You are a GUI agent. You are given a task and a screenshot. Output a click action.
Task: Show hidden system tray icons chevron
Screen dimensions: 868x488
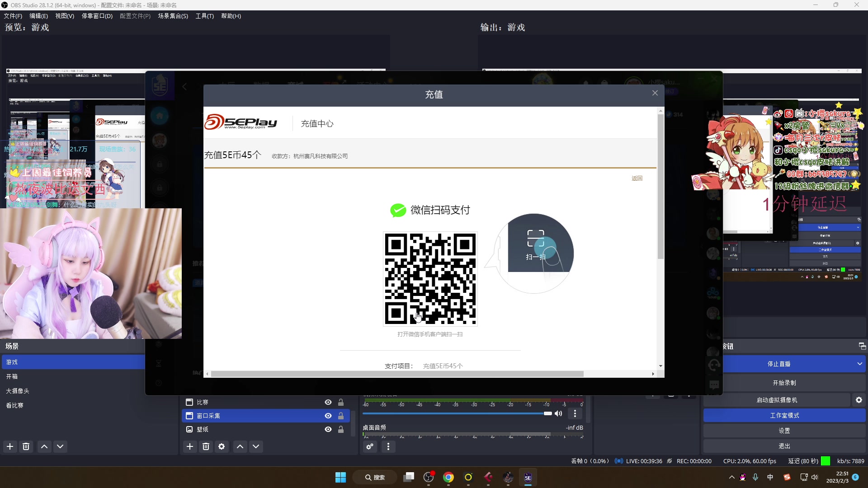coord(731,477)
